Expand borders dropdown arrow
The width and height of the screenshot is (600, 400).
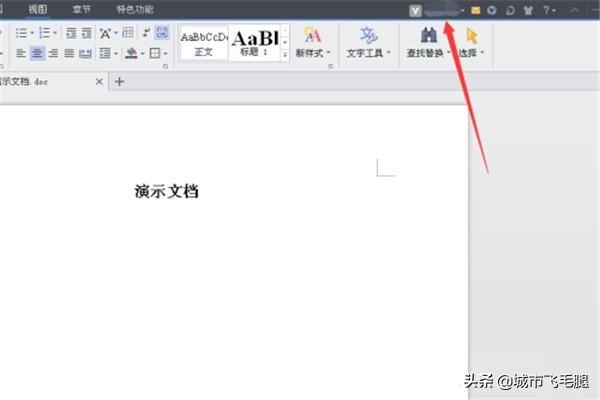tap(165, 54)
